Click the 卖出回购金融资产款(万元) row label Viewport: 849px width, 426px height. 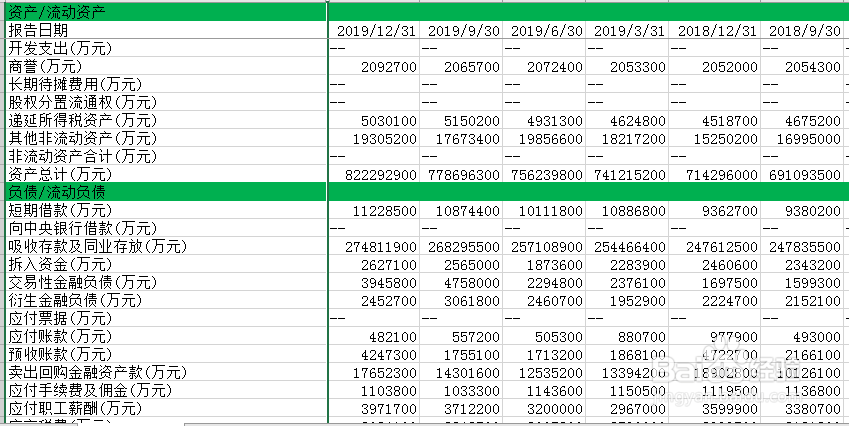pos(165,372)
